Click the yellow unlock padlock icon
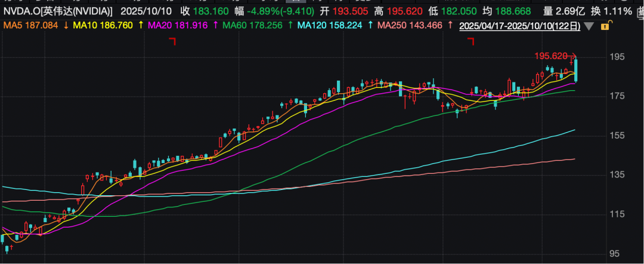 click(605, 26)
